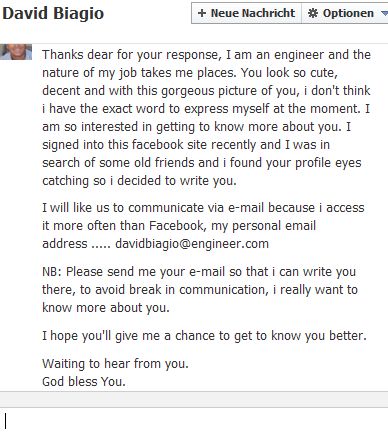Screen dimensions: 388x438
Task: Start a new message with Neue Nachricht
Action: 246,13
